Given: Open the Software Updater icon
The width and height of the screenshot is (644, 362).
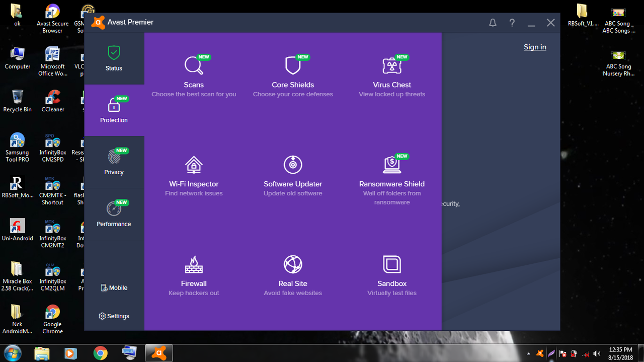Looking at the screenshot, I should click(293, 165).
